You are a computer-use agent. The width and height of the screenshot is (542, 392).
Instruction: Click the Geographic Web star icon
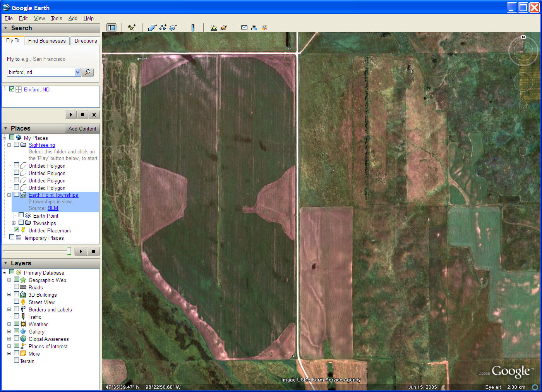coord(23,280)
